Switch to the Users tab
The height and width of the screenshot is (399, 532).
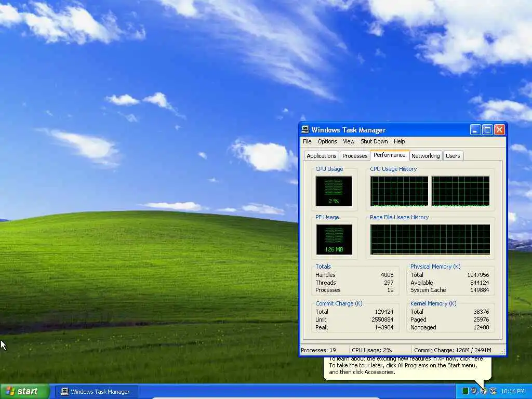click(x=453, y=156)
